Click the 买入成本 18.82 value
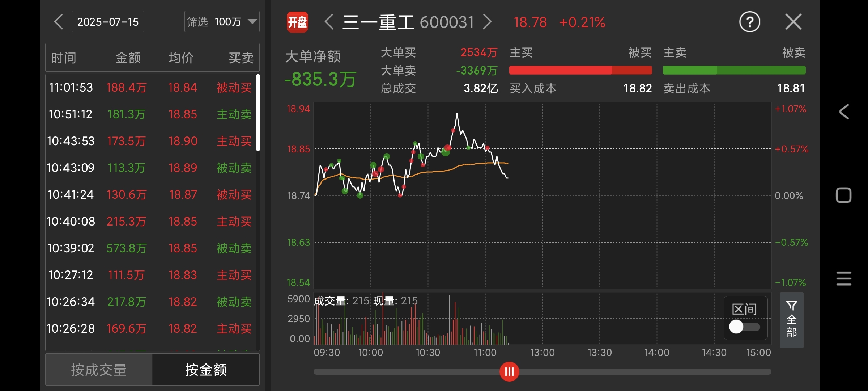Screen dimensions: 868x391 pos(638,88)
